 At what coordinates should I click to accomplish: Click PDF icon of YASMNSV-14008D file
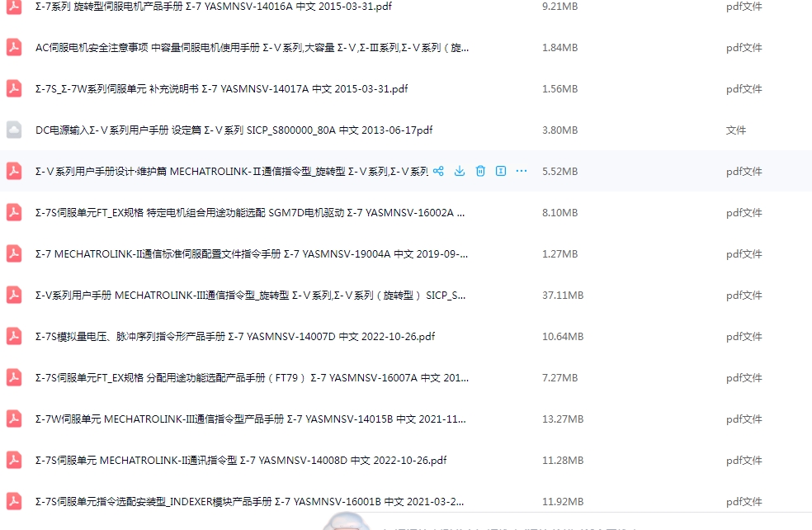[14, 460]
